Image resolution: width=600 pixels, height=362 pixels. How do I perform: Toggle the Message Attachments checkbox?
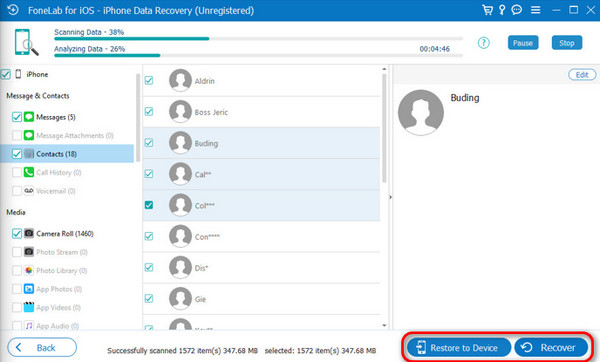(17, 135)
